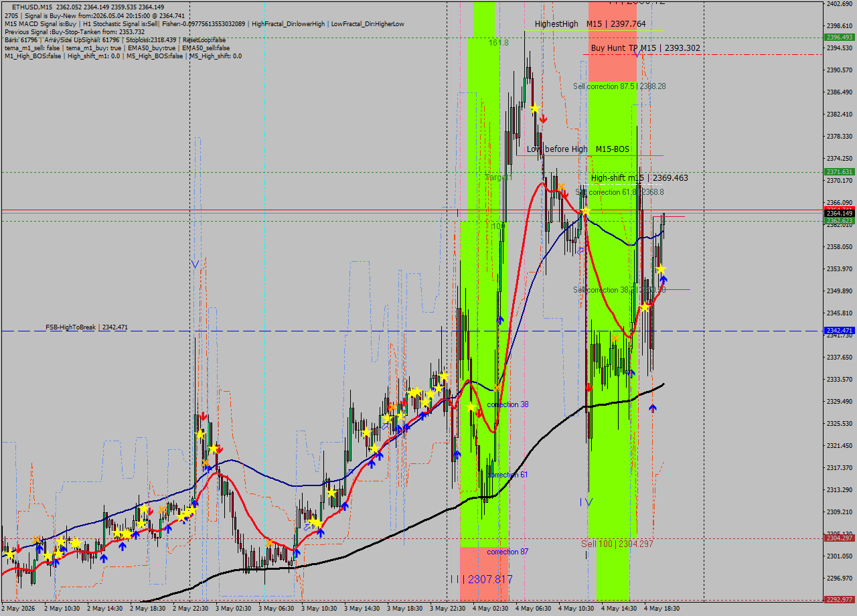
Task: Select the red 2304.297 price tag
Action: tap(839, 538)
